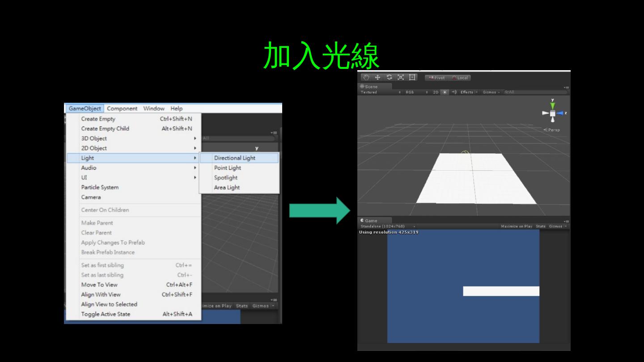Choose Move To View
The width and height of the screenshot is (644, 362).
[134, 285]
